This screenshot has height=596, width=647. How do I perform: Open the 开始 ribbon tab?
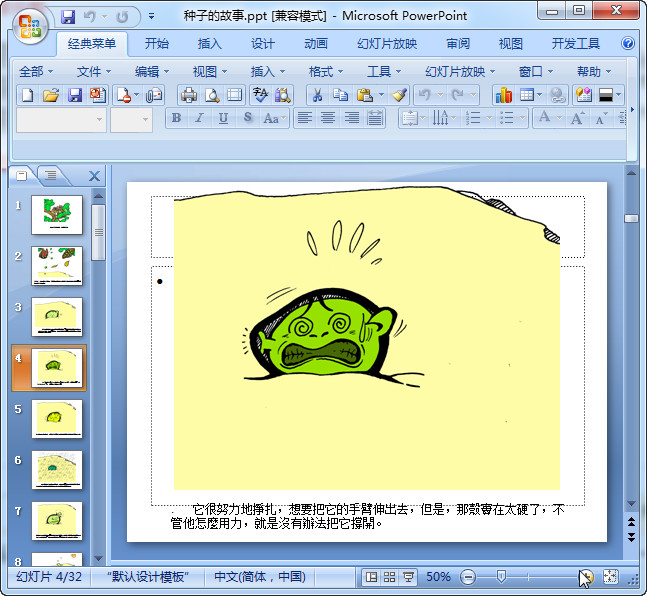click(x=157, y=44)
